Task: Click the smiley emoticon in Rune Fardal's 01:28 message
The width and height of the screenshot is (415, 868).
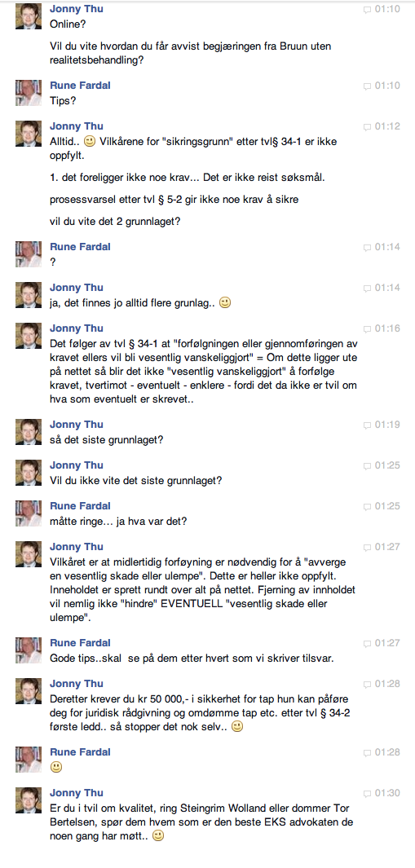Action: pyautogui.click(x=56, y=768)
